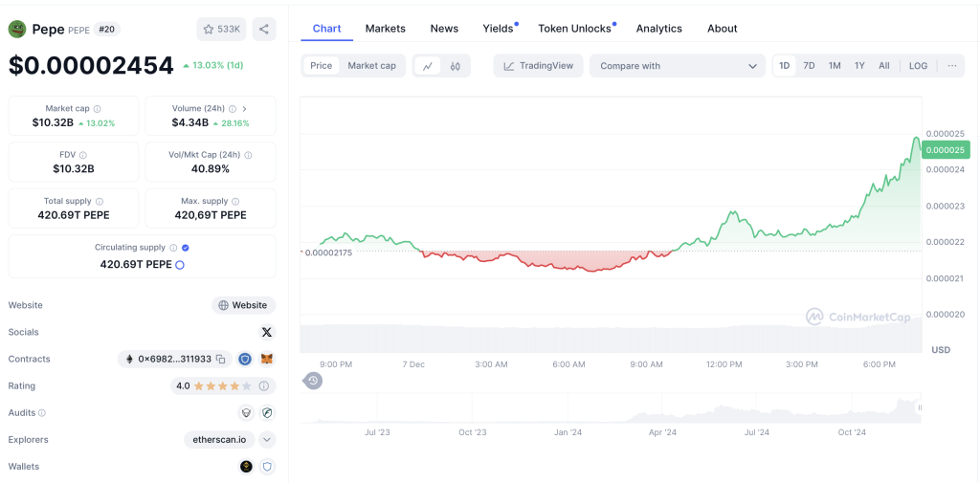Click the $10.32B Market cap value
The image size is (980, 483).
[53, 123]
